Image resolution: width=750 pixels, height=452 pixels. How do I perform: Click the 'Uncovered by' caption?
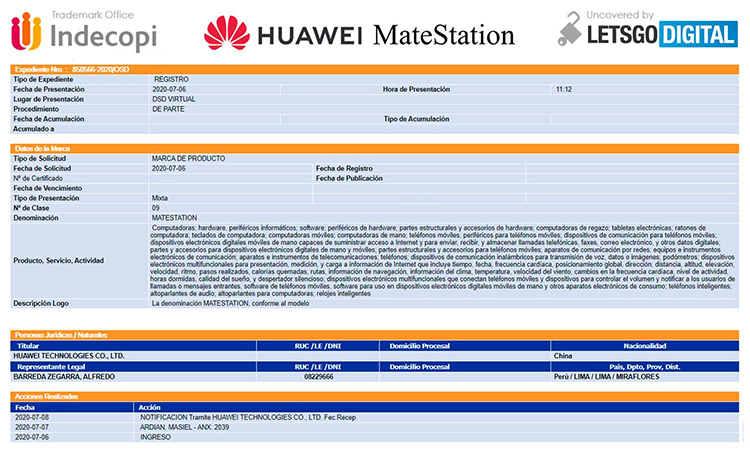620,15
